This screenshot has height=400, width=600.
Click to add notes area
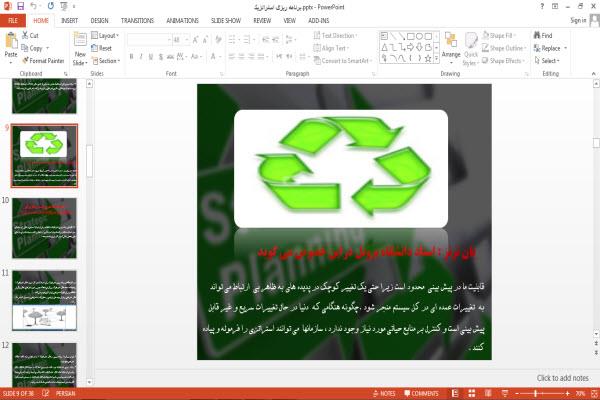coord(562,378)
